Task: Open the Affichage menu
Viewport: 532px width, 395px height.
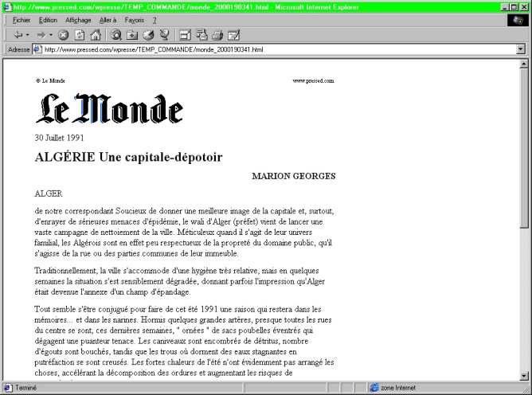Action: pos(78,21)
